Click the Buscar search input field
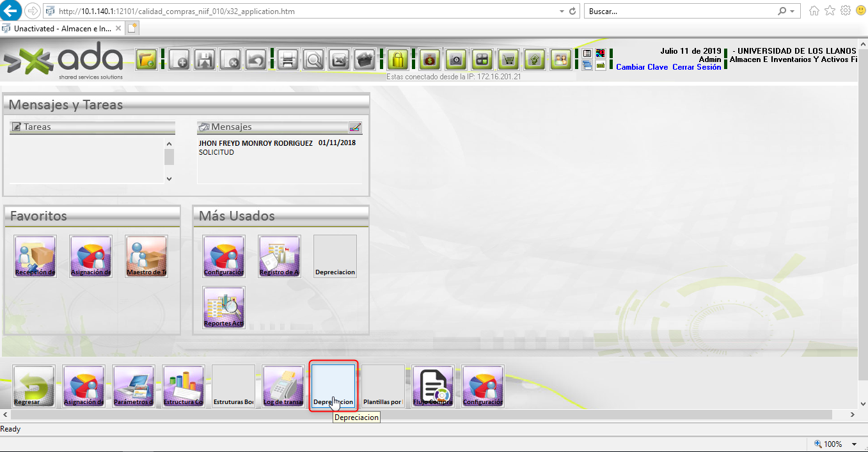The image size is (868, 452). click(x=678, y=12)
